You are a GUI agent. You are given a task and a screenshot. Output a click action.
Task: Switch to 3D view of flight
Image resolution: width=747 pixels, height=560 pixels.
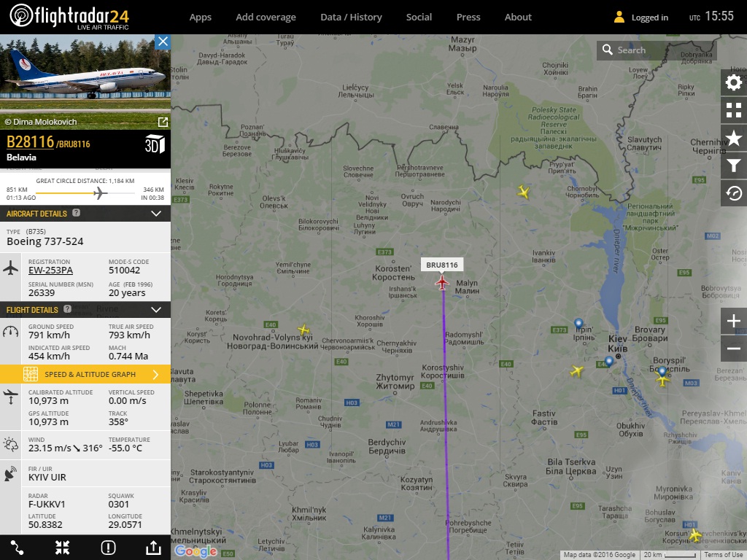155,144
